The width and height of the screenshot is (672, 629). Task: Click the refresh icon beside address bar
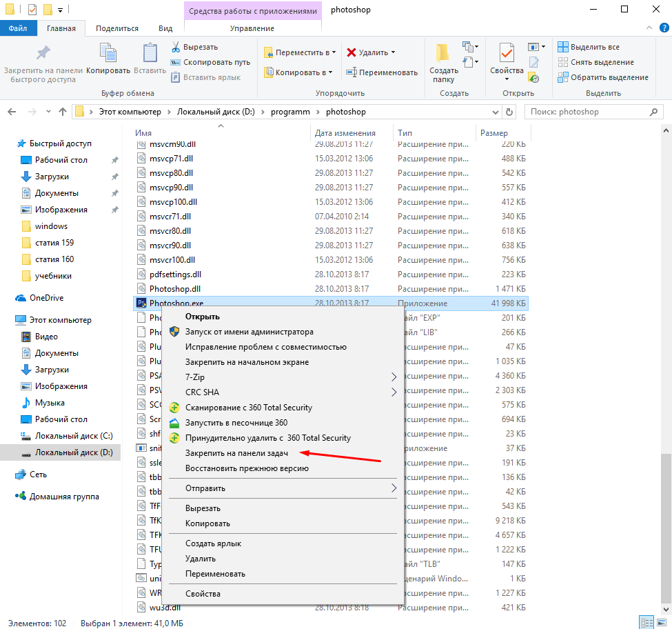click(x=509, y=112)
